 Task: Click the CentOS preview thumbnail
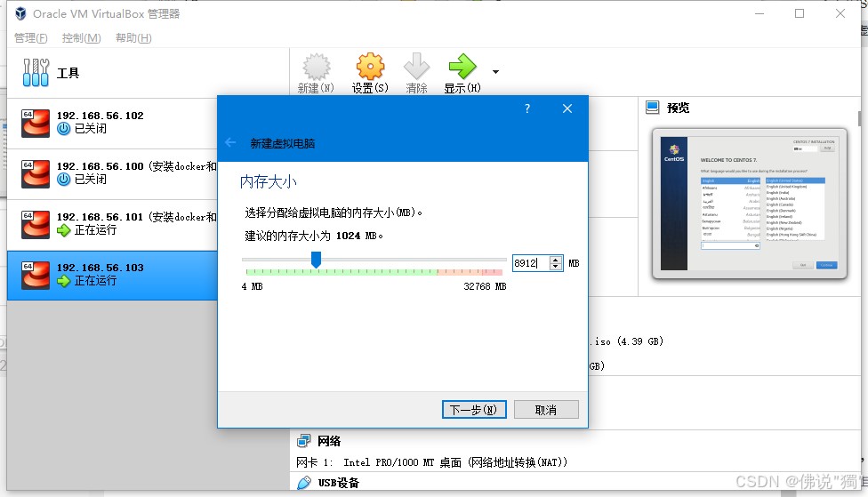[750, 204]
